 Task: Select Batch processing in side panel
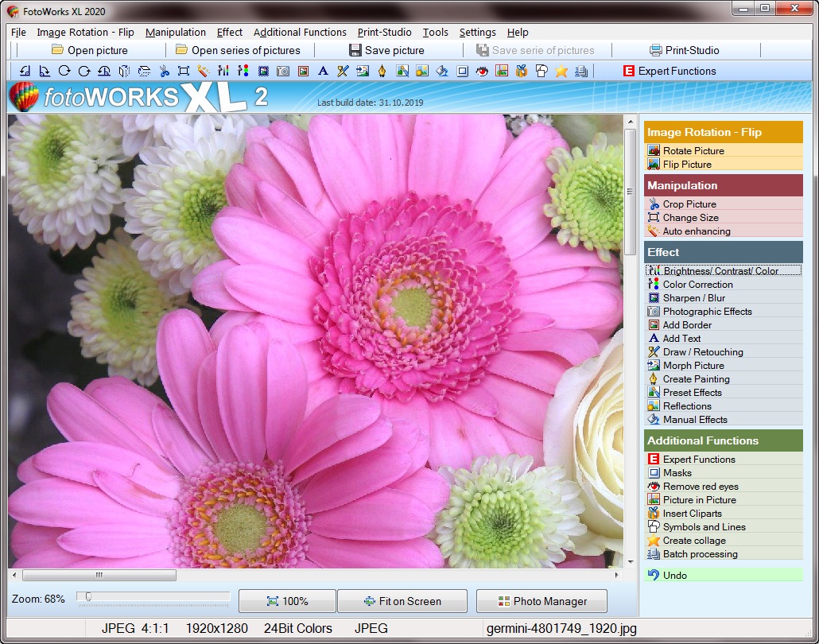click(724, 554)
